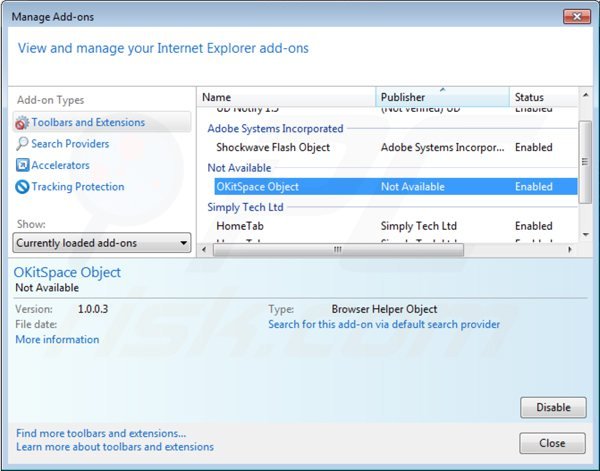Open the More information link
The height and width of the screenshot is (471, 600).
57,339
